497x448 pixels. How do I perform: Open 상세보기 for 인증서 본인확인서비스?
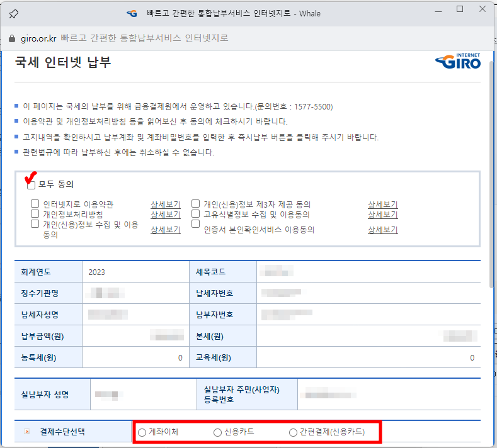pos(383,230)
